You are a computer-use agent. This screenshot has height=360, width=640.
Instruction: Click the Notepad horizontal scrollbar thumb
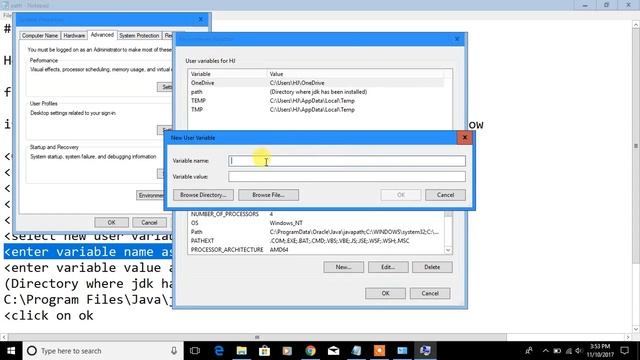click(257, 337)
